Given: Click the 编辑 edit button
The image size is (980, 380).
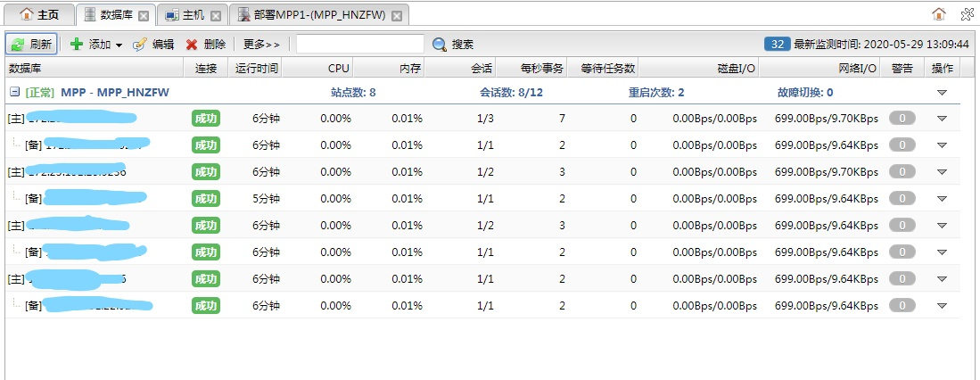Looking at the screenshot, I should click(153, 45).
